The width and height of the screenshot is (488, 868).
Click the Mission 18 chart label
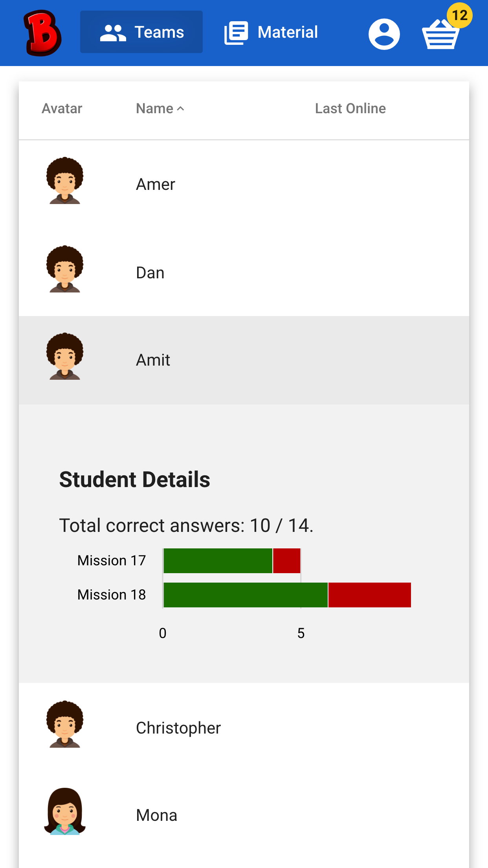(112, 595)
